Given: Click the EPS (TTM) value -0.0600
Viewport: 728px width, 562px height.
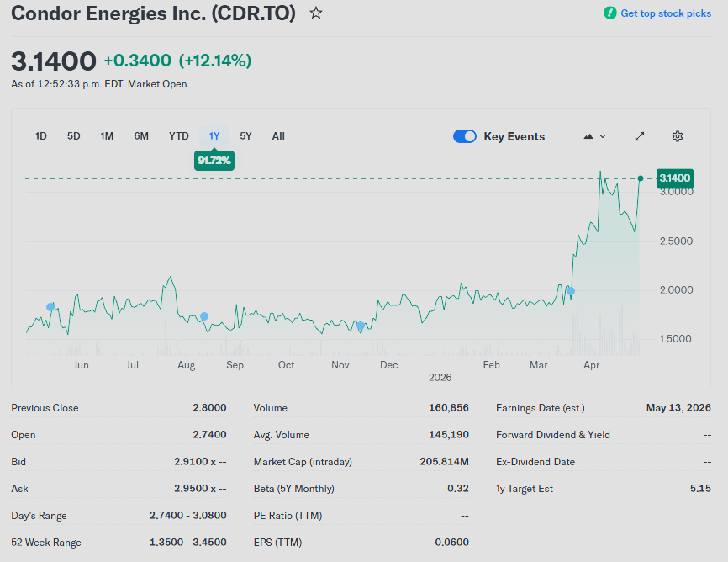Looking at the screenshot, I should [x=450, y=543].
